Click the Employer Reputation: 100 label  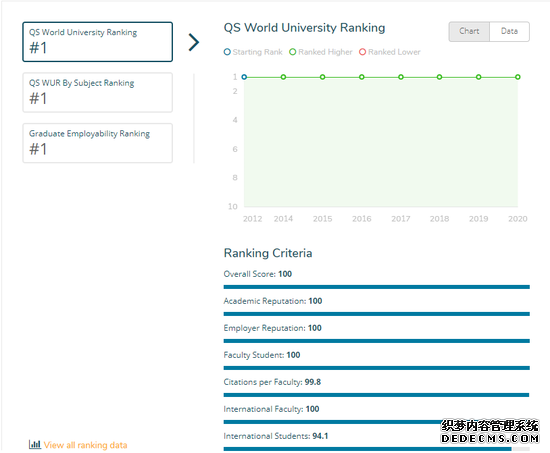point(273,328)
